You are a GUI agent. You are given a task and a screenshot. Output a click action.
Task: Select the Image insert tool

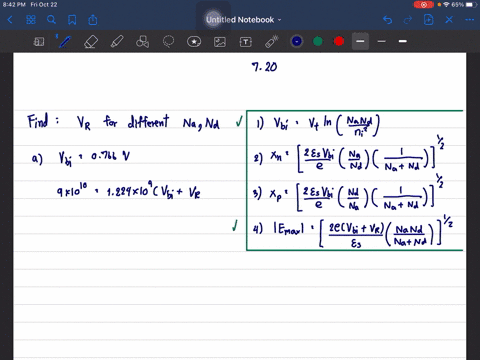tap(220, 42)
